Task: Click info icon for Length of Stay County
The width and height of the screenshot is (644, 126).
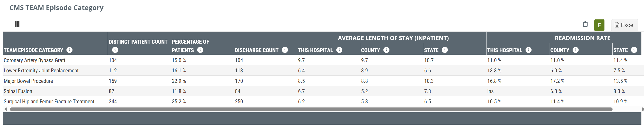Action: click(386, 50)
